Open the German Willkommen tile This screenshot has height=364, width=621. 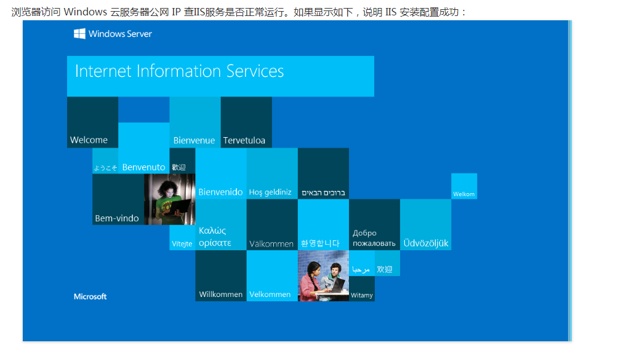click(221, 276)
